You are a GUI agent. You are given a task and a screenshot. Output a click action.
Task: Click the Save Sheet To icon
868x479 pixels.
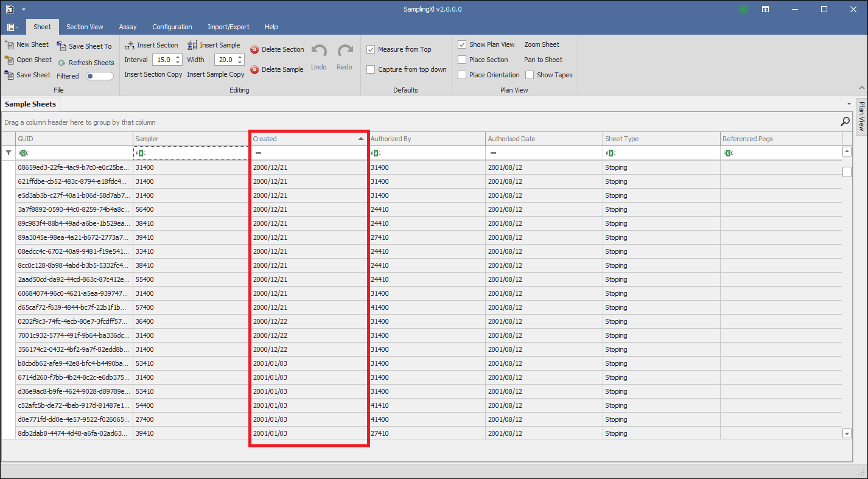click(x=61, y=46)
